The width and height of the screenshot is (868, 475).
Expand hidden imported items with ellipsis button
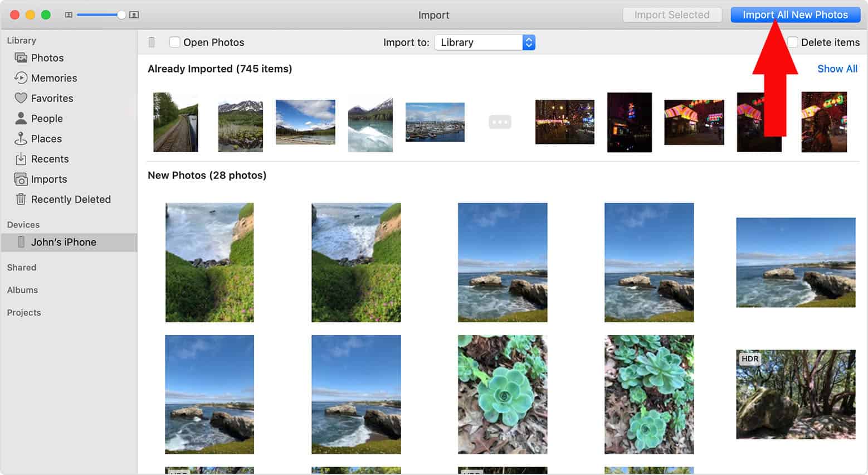point(499,122)
